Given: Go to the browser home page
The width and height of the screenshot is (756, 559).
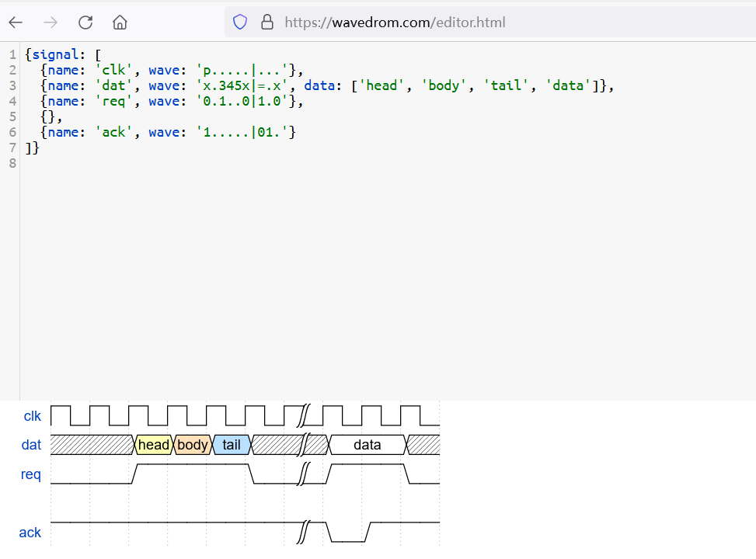Looking at the screenshot, I should 120,23.
